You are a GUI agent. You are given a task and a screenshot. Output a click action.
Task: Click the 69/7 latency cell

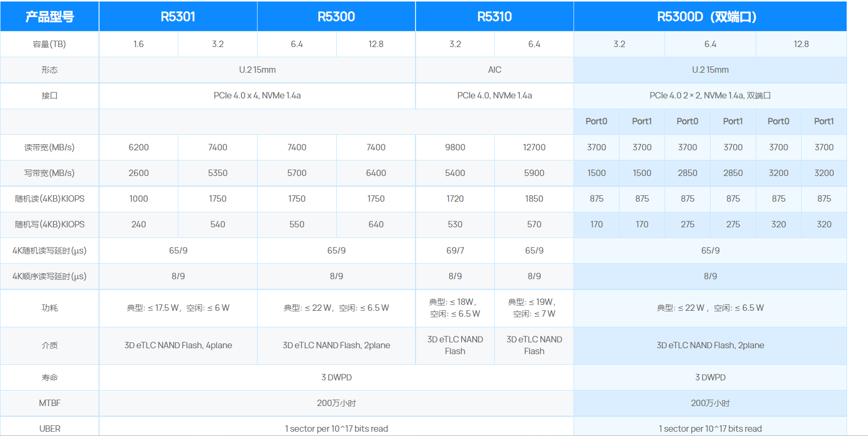455,250
